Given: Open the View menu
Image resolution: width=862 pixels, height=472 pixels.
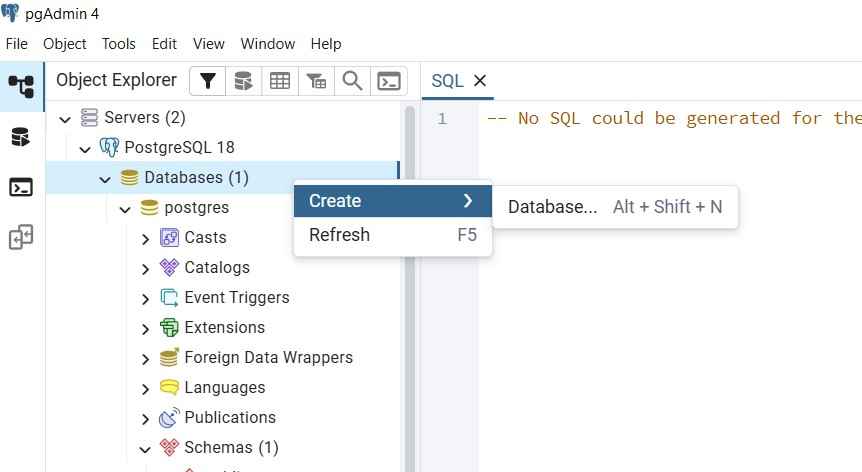Looking at the screenshot, I should [208, 44].
